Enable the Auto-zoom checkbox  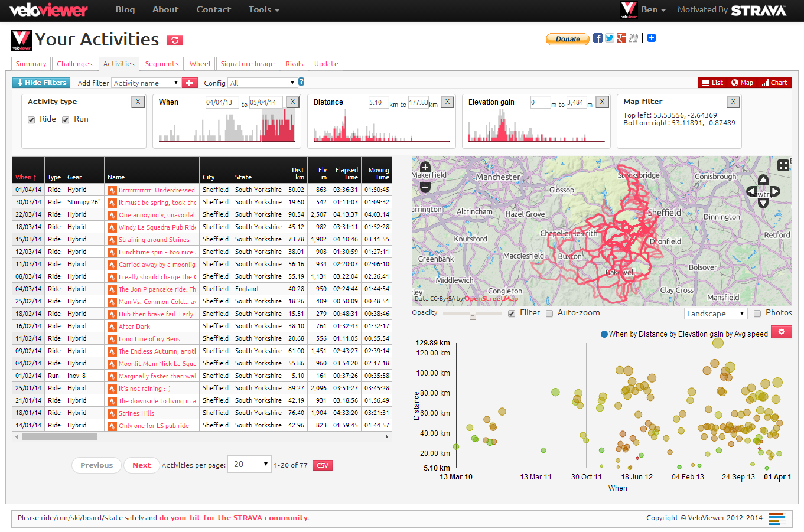click(549, 313)
